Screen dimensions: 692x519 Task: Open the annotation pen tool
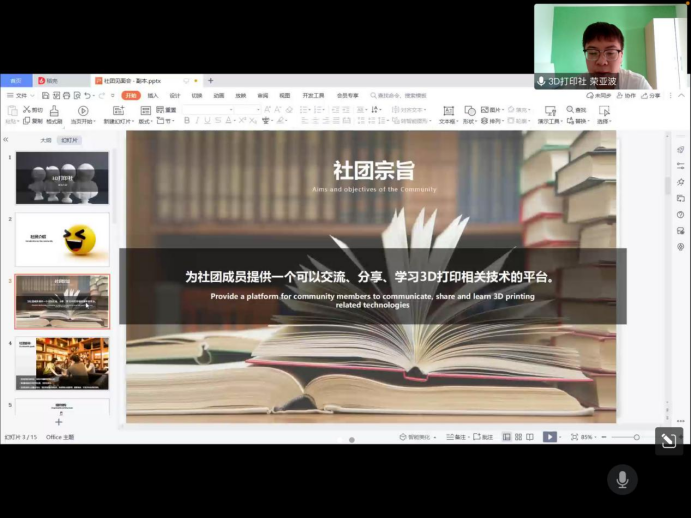point(669,441)
